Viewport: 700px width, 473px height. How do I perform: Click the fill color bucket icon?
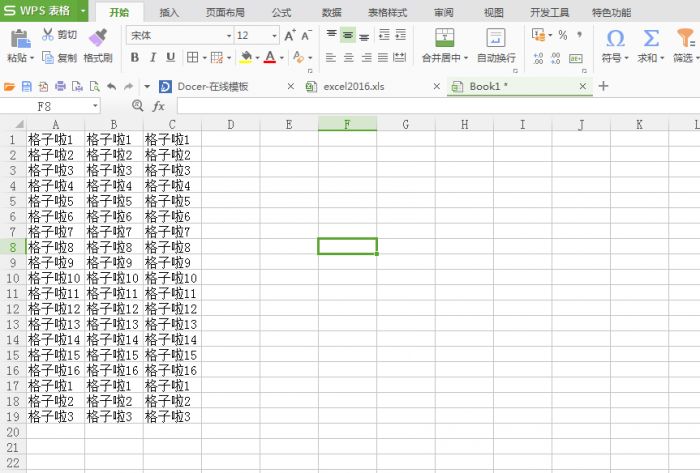[x=246, y=57]
